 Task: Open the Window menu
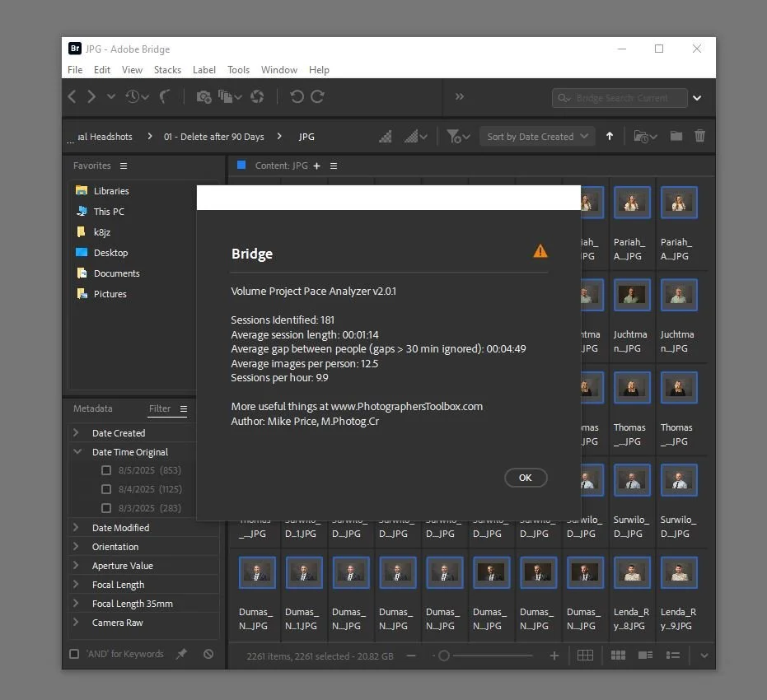pos(278,69)
